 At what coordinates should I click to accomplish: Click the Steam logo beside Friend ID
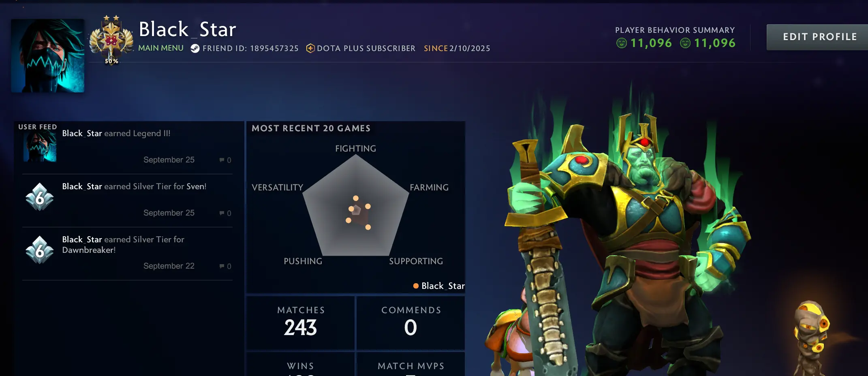195,49
